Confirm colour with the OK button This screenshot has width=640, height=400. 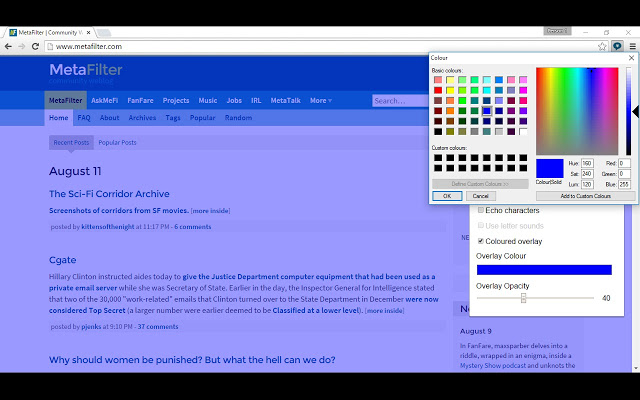pyautogui.click(x=447, y=196)
